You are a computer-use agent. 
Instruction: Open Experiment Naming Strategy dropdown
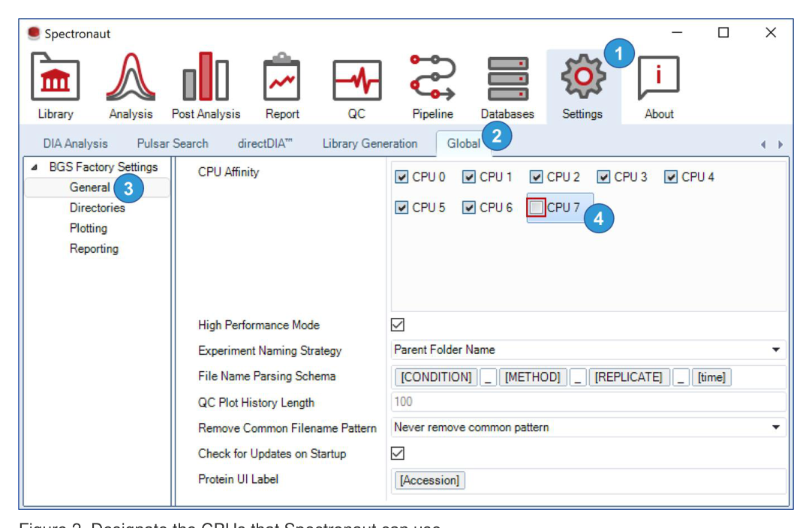(x=588, y=350)
